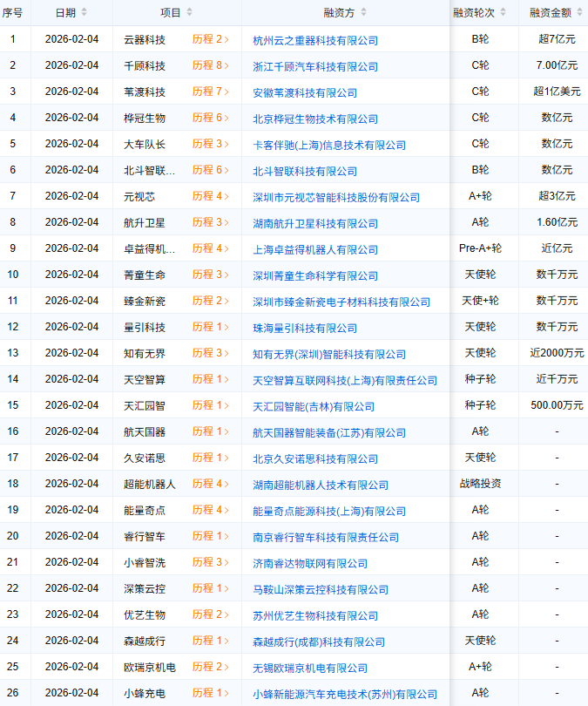Visit 卡客伴驰(上海)信息技术有限公司 page
Image resolution: width=588 pixels, height=706 pixels.
(329, 145)
